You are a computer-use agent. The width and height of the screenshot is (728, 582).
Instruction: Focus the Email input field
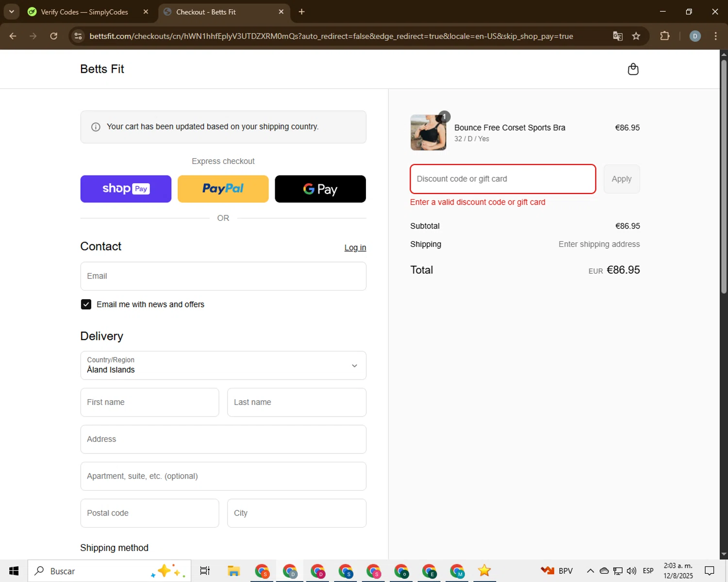(x=223, y=276)
